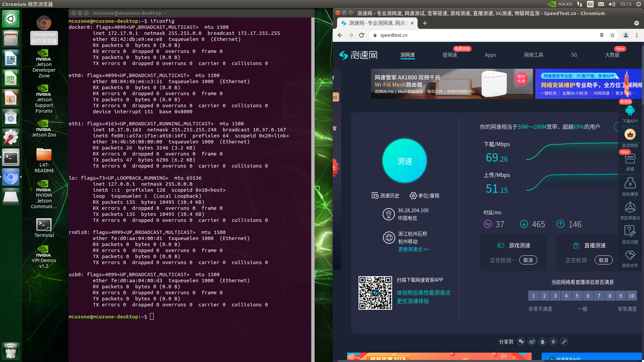The image size is (644, 362).
Task: Launch LibreOffice Writer from launcher
Action: click(11, 58)
